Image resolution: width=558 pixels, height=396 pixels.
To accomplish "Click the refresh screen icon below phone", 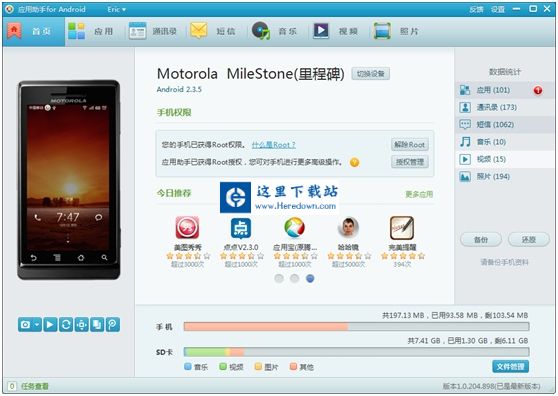I will point(66,324).
